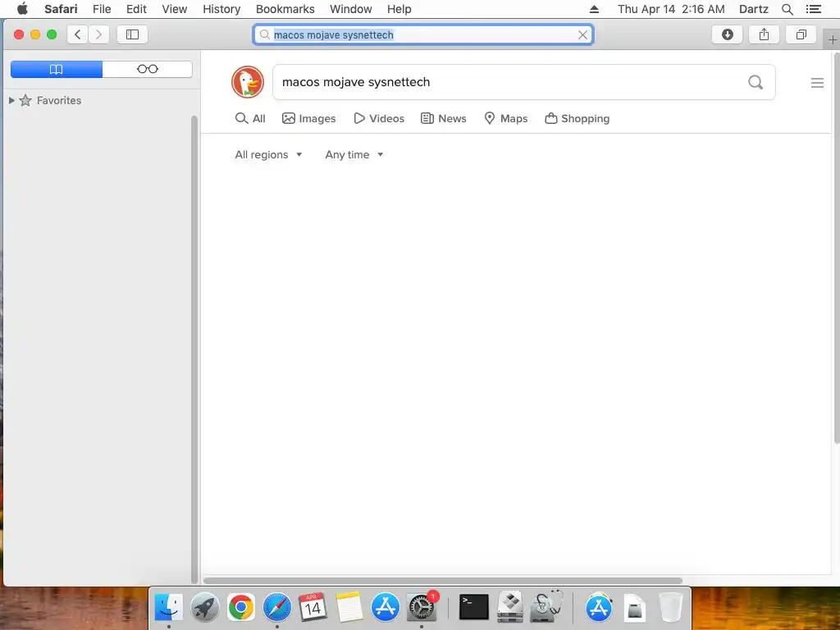Open the Help menu
Viewport: 840px width, 630px height.
399,9
